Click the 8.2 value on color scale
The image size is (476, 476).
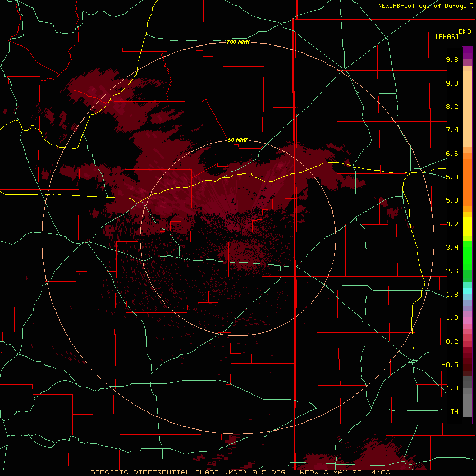point(452,106)
